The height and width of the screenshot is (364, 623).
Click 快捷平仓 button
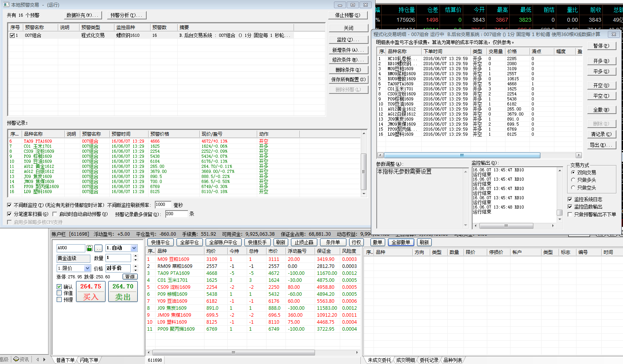point(161,242)
